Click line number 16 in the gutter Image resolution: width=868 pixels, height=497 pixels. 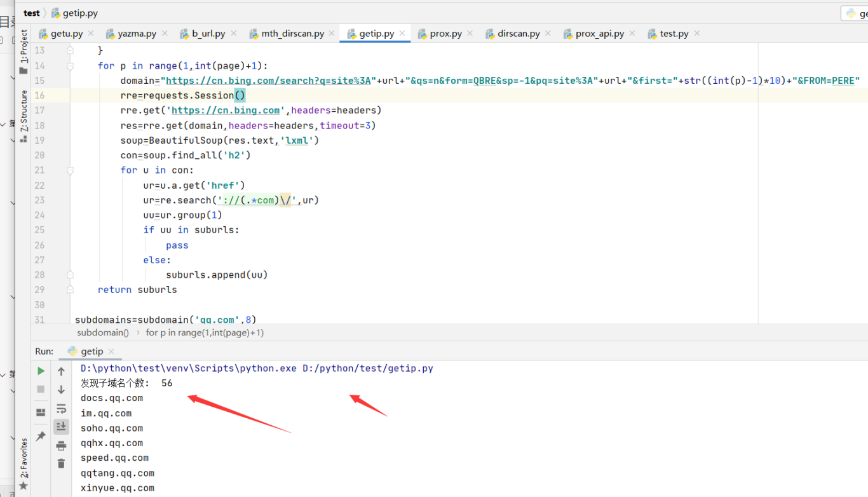(39, 95)
